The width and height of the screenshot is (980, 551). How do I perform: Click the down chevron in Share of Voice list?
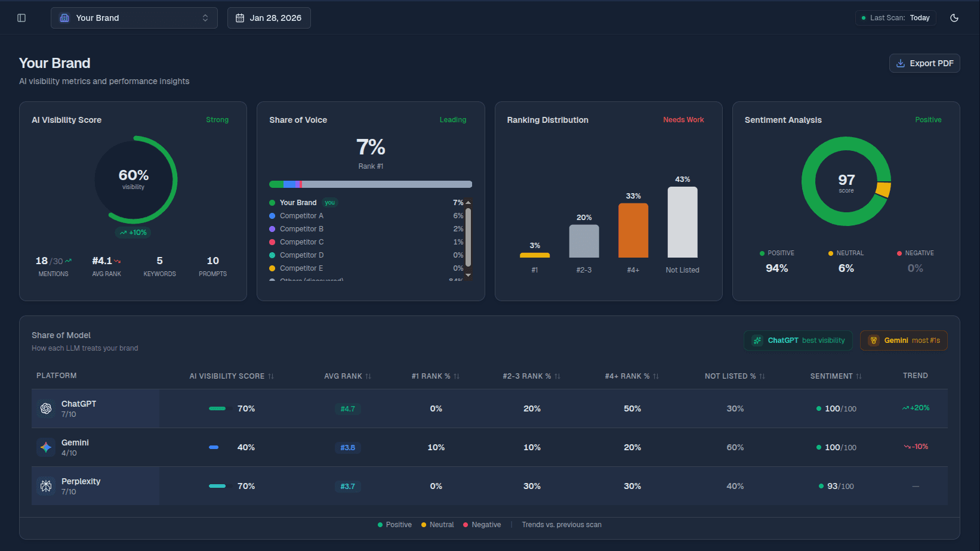tap(469, 275)
